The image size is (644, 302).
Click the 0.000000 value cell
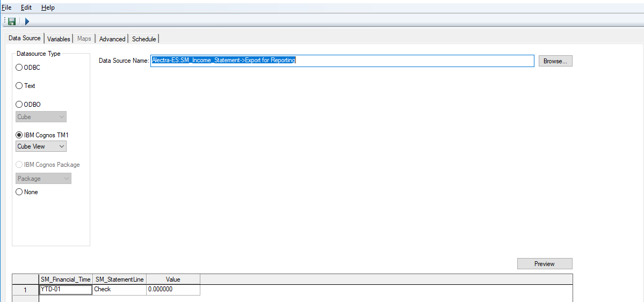click(173, 290)
